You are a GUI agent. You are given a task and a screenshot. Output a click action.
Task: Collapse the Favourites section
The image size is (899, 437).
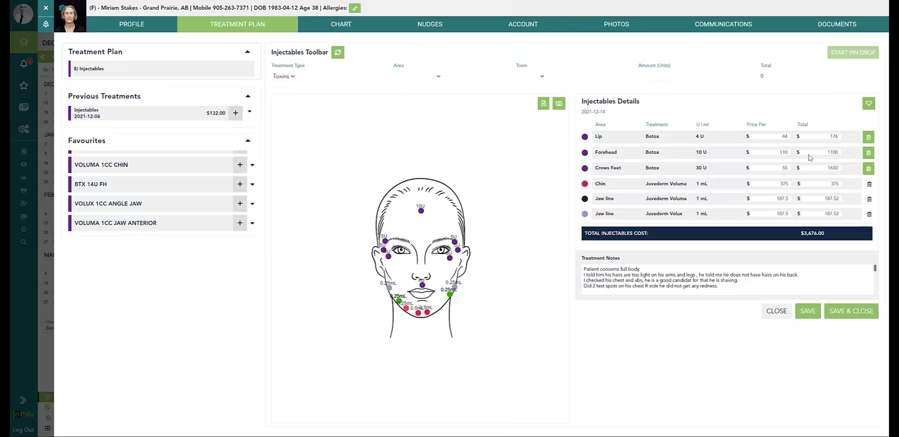[247, 141]
